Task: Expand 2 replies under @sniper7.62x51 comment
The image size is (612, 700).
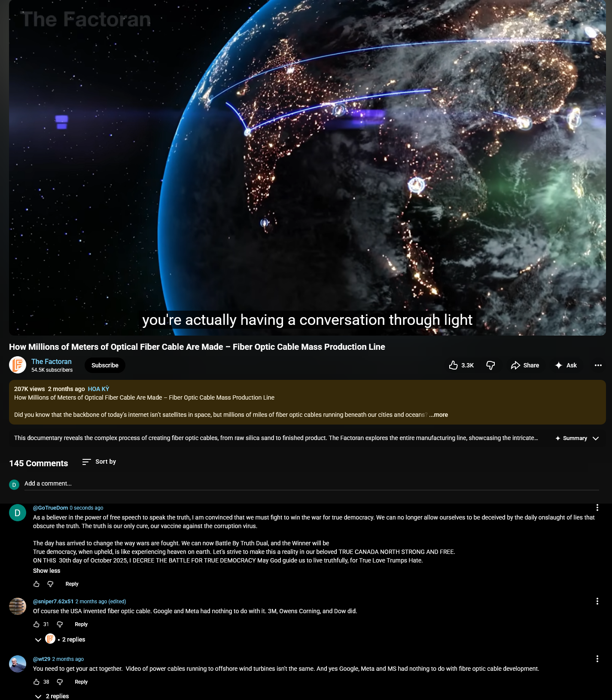Action: tap(60, 639)
